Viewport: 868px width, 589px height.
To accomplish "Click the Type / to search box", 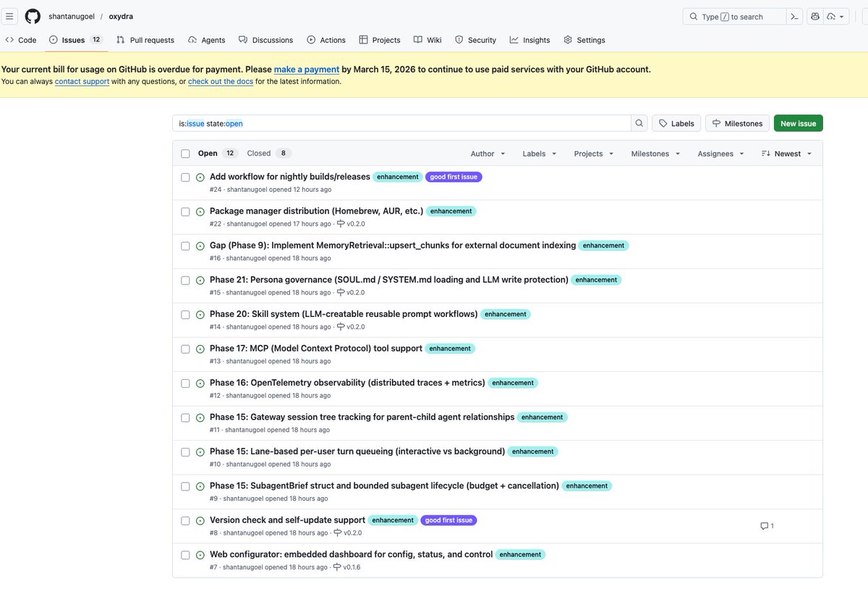I will click(734, 16).
